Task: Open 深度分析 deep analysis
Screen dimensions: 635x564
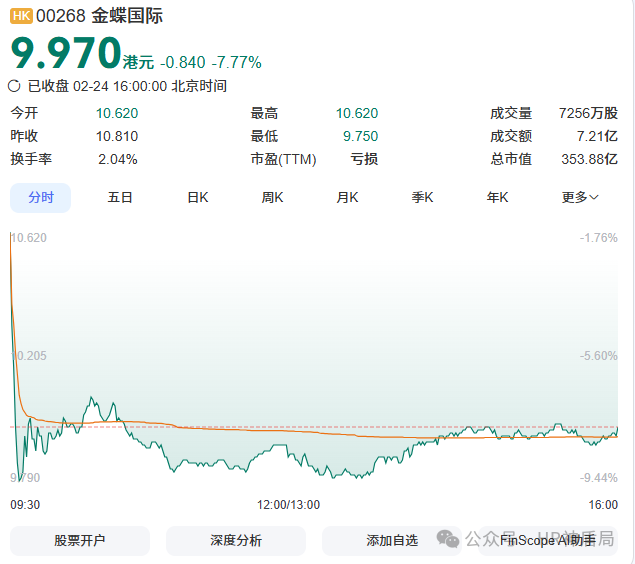Action: [x=236, y=541]
